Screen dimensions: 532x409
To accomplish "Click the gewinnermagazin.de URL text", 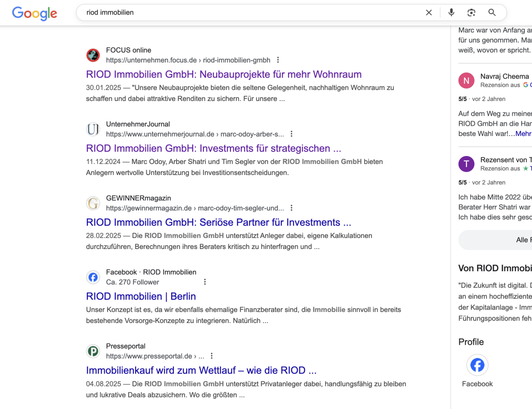I will click(x=195, y=208).
